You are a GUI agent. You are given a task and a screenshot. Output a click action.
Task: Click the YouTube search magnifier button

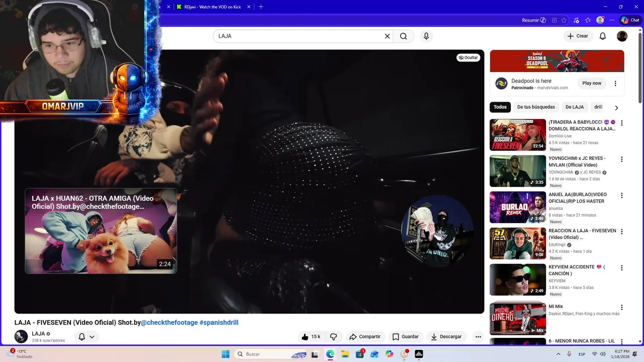pyautogui.click(x=404, y=36)
